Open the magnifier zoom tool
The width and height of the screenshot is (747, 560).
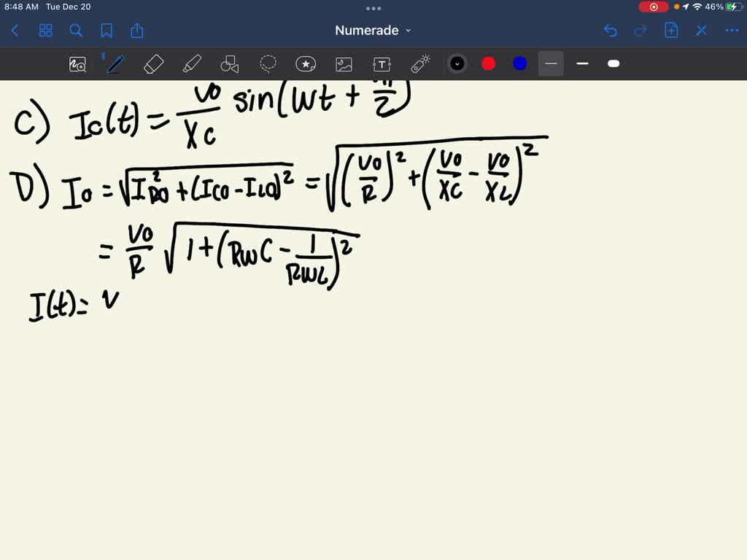pos(77,63)
